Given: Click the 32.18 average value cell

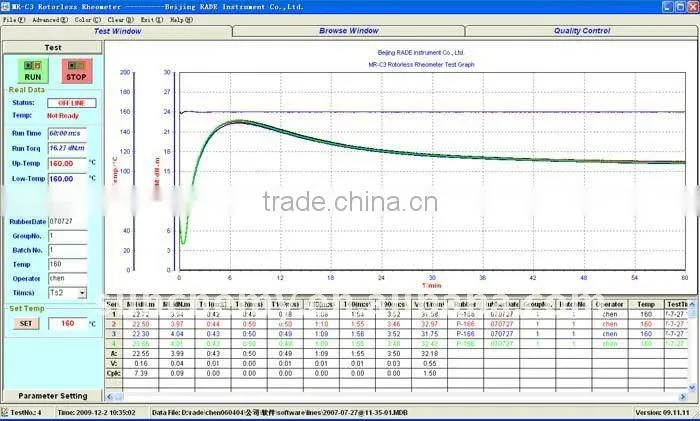Looking at the screenshot, I should coord(429,354).
